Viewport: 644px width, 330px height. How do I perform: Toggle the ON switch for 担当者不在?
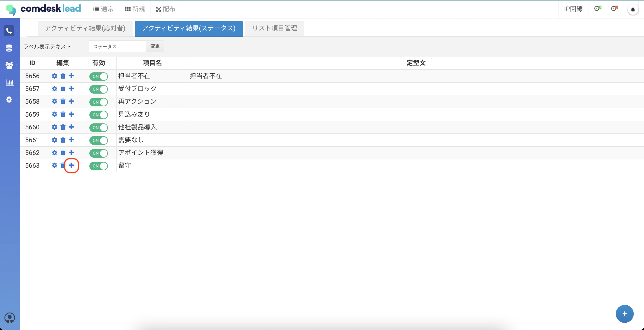[99, 76]
